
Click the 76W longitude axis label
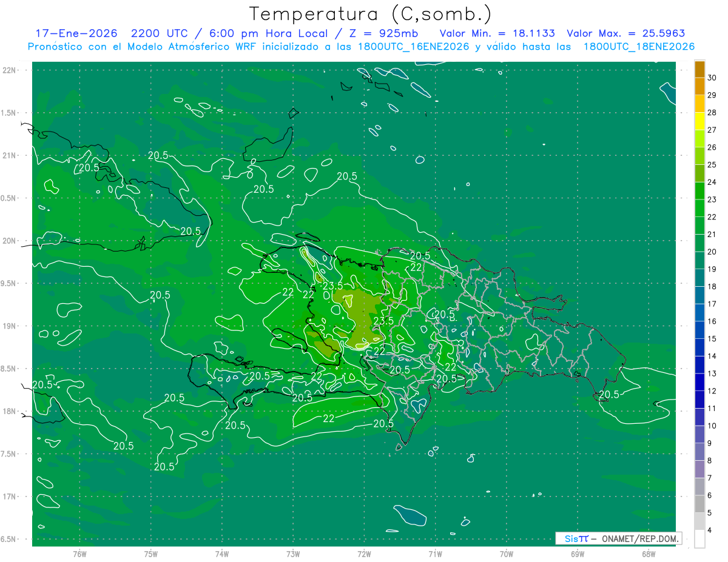(x=79, y=554)
